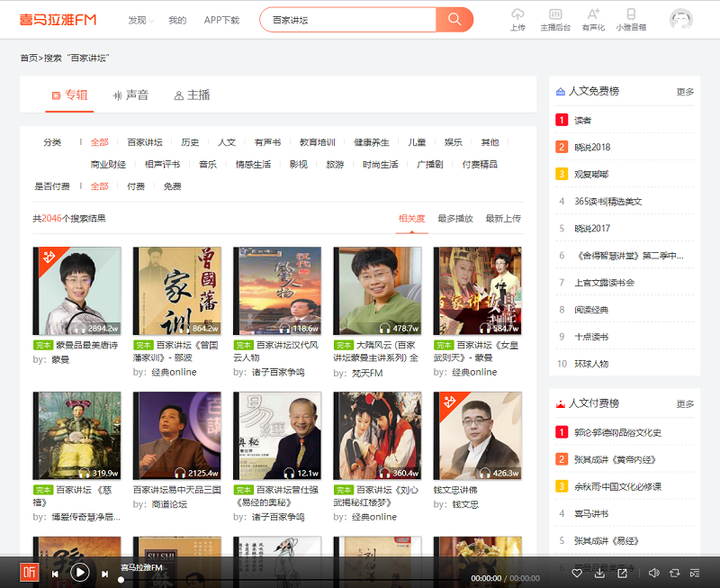Open the 主播后台 icon
Screen dimensions: 720x588
click(x=555, y=20)
